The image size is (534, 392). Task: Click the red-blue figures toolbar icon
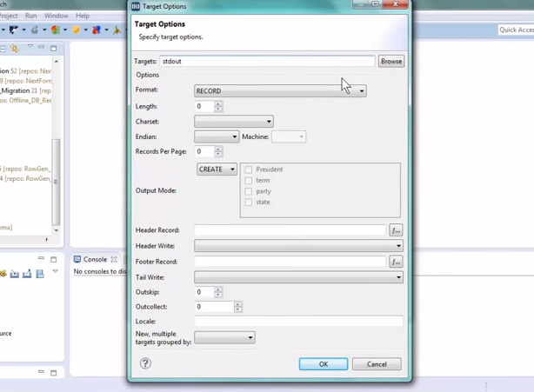[97, 30]
